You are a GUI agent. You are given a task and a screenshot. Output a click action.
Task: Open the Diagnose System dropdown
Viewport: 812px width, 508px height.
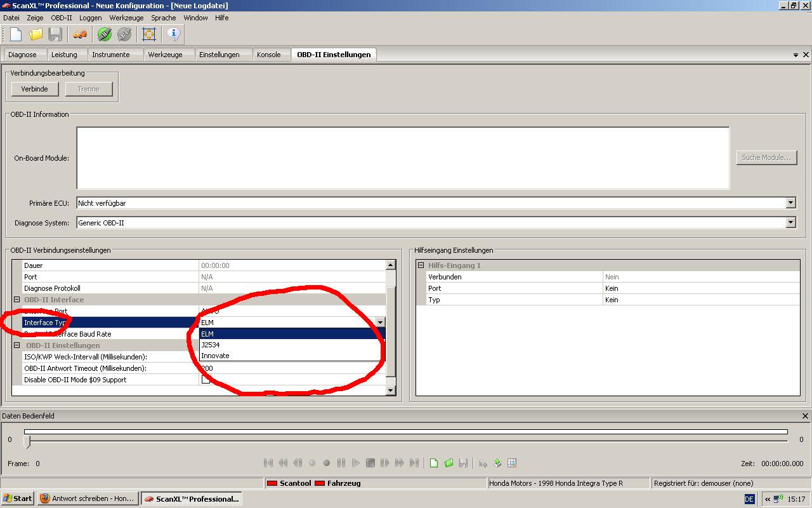click(790, 223)
